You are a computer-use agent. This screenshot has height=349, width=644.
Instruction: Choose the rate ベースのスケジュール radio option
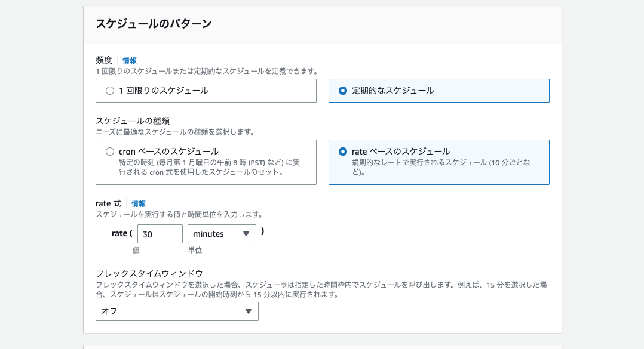(342, 152)
